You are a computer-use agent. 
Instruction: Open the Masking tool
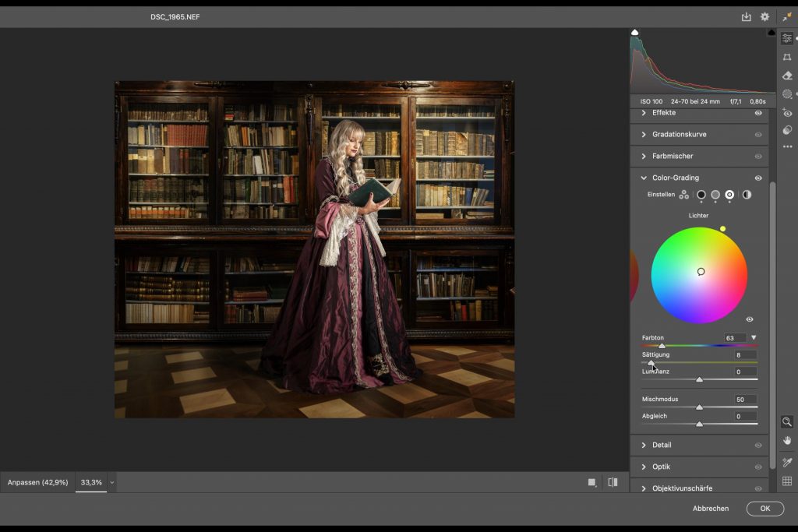[x=787, y=94]
